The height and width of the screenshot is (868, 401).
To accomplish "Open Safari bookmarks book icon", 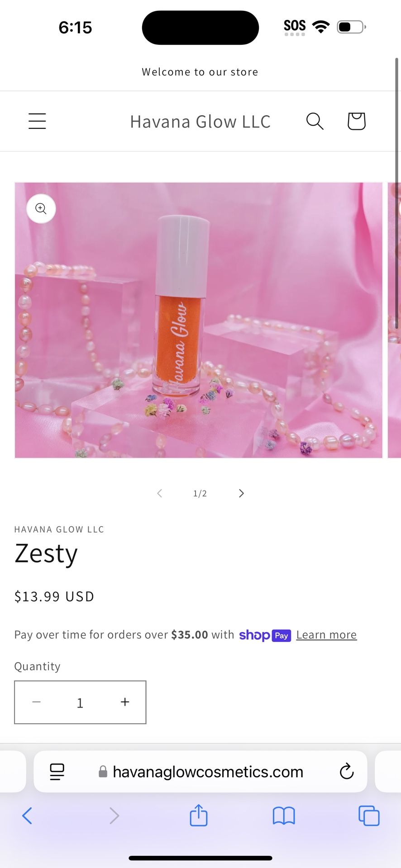I will pos(284,816).
